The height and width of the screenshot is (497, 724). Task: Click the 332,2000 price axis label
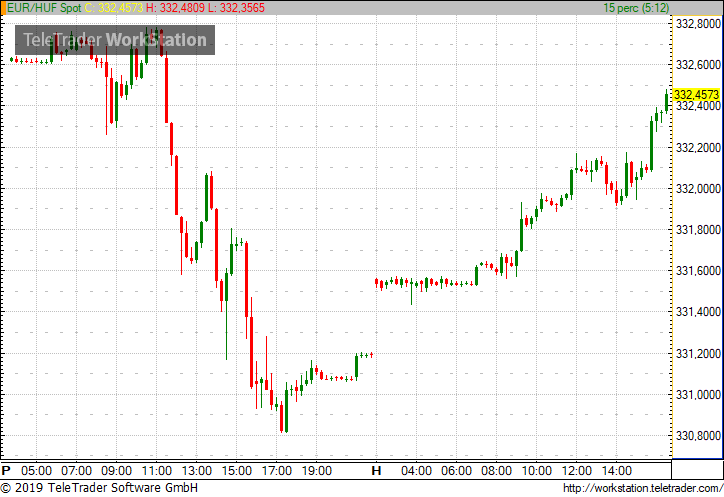click(x=698, y=148)
